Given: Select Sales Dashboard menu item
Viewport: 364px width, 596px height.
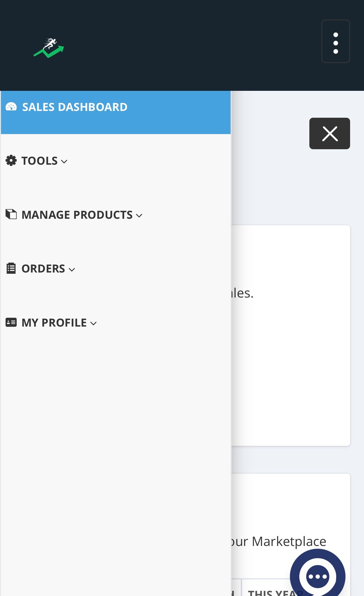Looking at the screenshot, I should point(75,107).
